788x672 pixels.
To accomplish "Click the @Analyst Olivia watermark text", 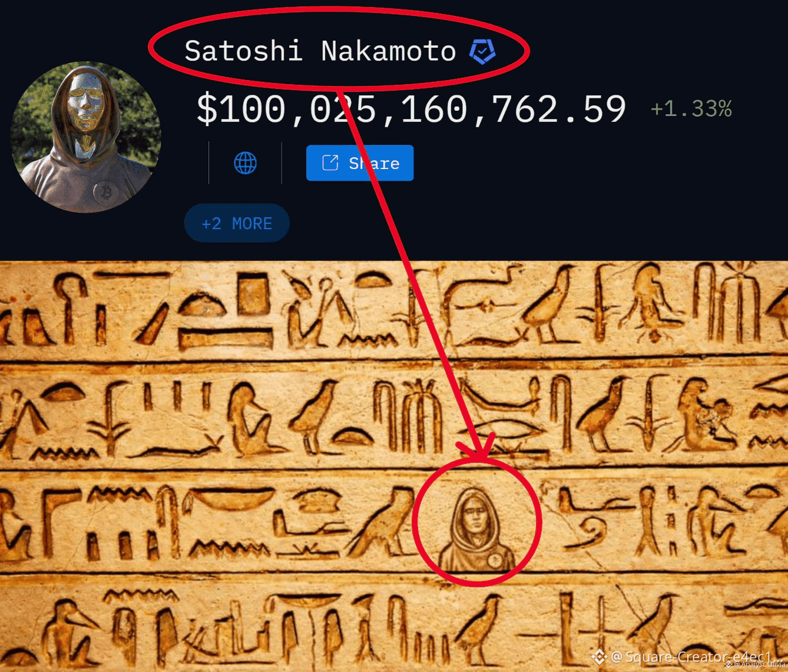I will pyautogui.click(x=759, y=664).
